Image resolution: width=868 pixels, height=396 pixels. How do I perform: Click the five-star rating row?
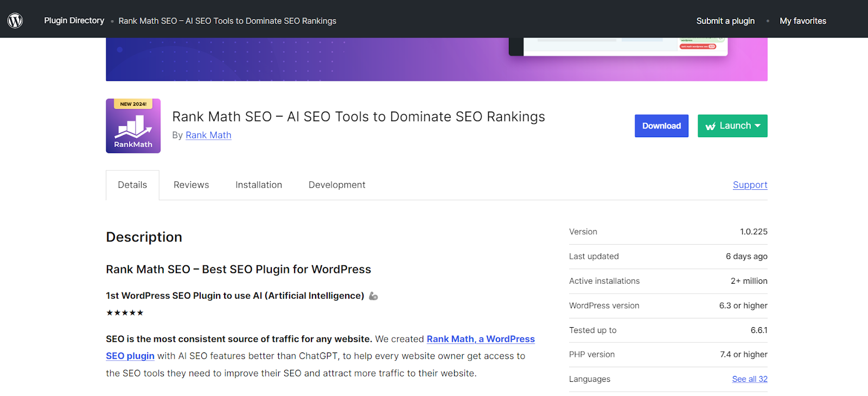tap(125, 313)
